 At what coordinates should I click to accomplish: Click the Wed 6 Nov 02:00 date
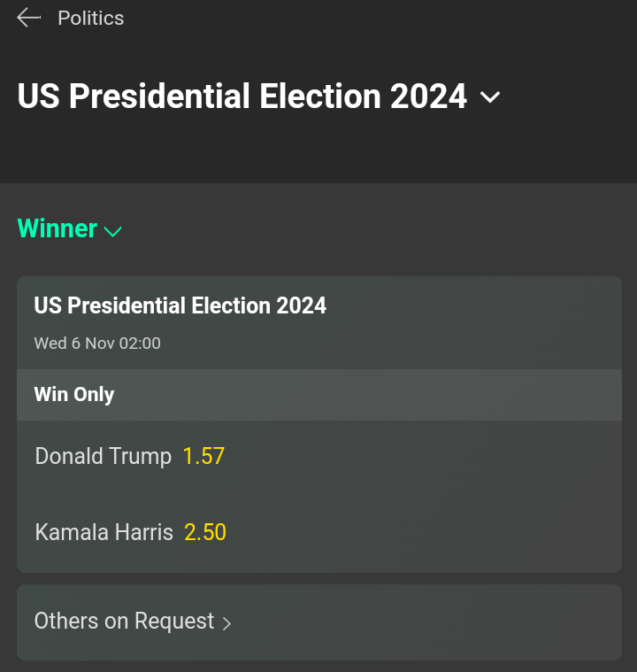[x=97, y=343]
